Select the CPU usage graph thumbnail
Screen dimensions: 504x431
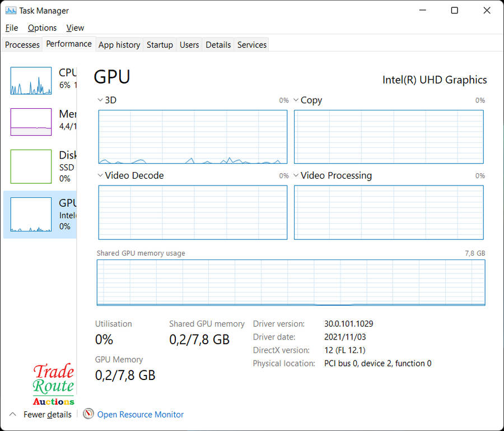(x=31, y=81)
